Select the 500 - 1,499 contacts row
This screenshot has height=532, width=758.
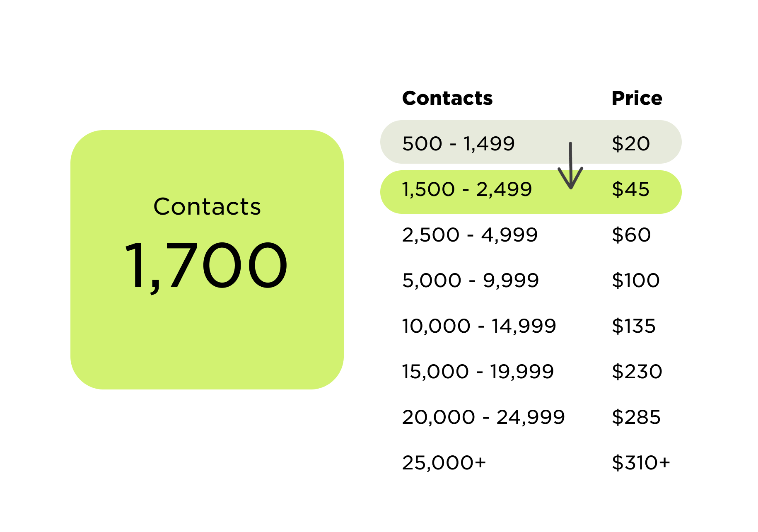(531, 142)
